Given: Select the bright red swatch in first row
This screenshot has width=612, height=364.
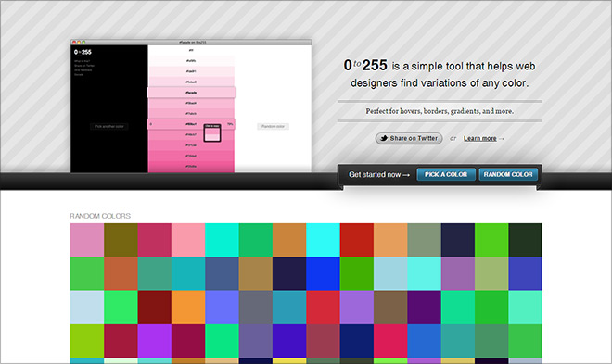Looking at the screenshot, I should point(357,240).
